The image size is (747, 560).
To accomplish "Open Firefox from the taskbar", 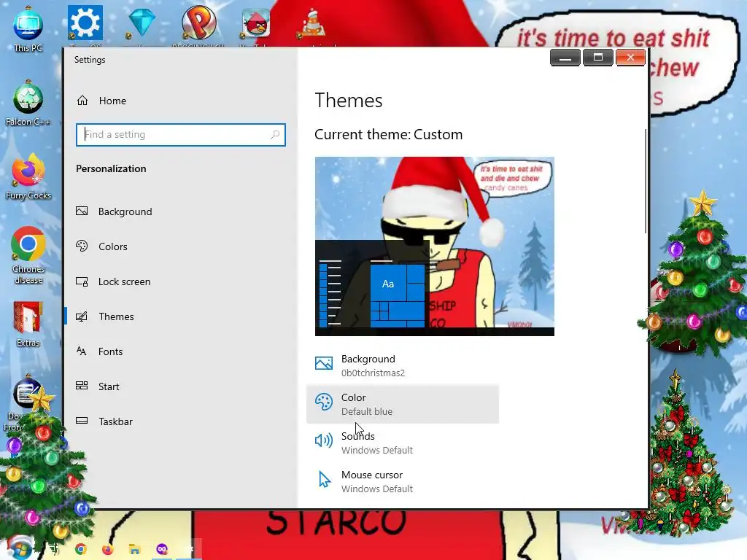I will pyautogui.click(x=108, y=549).
